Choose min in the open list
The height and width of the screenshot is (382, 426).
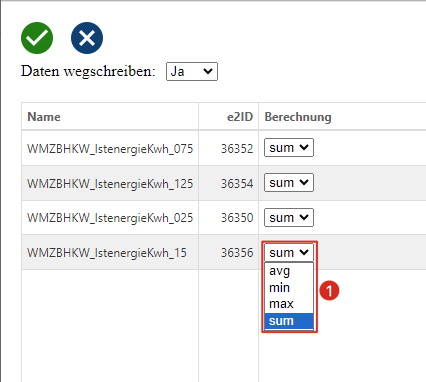(x=289, y=288)
